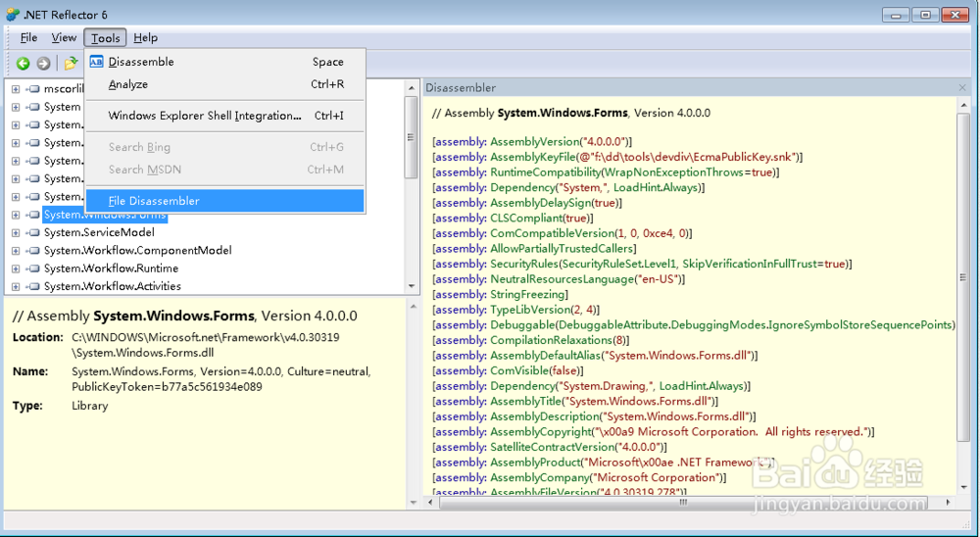Open the Help menu
This screenshot has height=537, width=980.
click(146, 37)
